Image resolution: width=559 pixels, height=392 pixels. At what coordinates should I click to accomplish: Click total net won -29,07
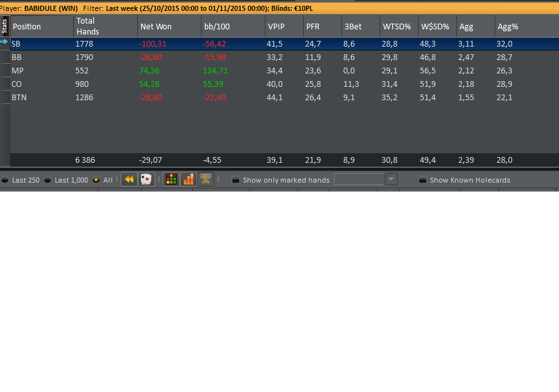[151, 160]
